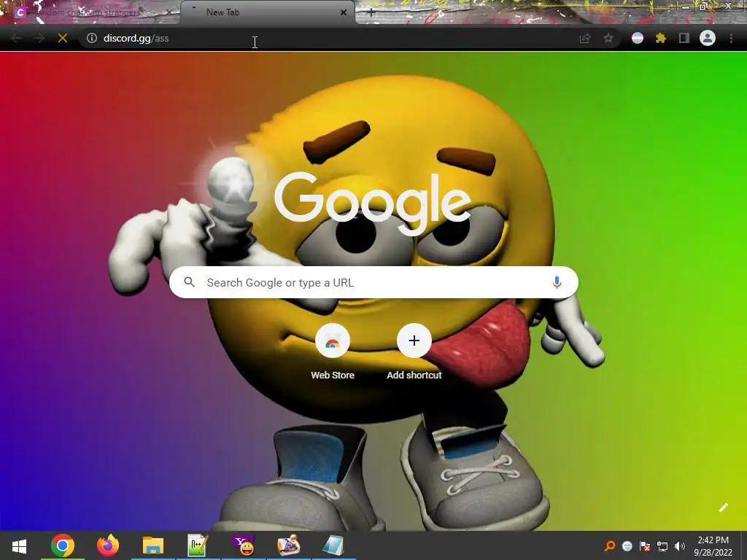Bookmark this tab with the star icon
This screenshot has height=560, width=747.
click(608, 38)
